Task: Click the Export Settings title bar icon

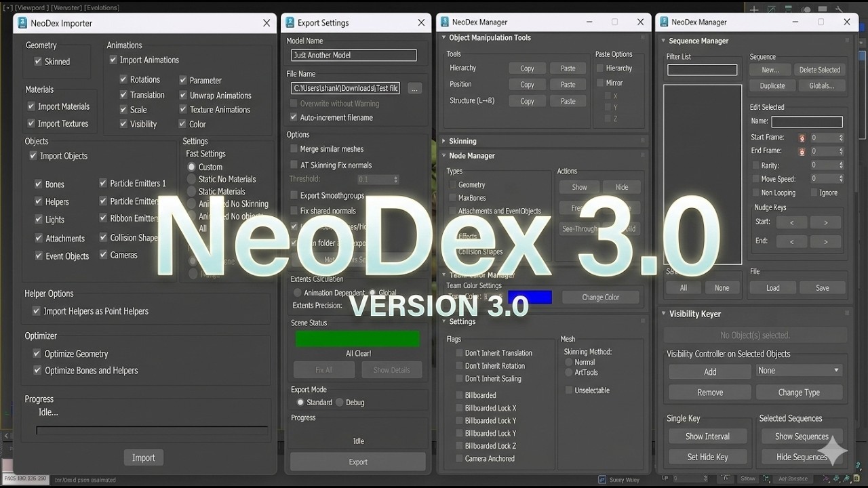Action: coord(290,22)
